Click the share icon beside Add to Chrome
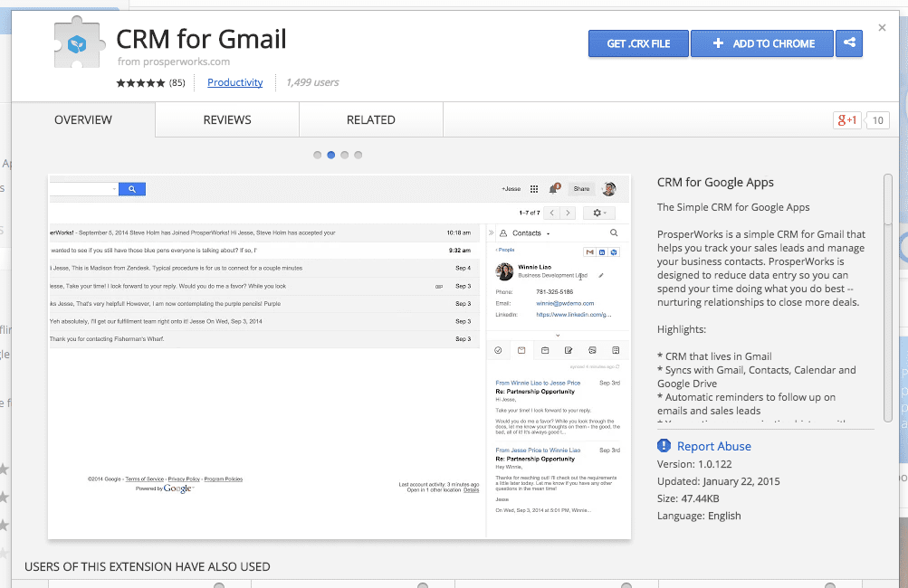The height and width of the screenshot is (588, 908). [x=848, y=43]
